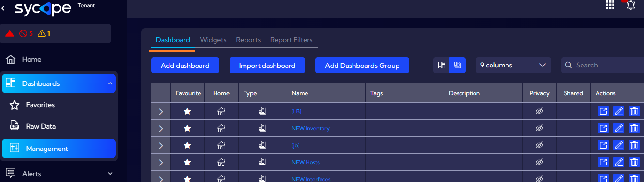Toggle favourite star for [LB]
Image resolution: width=644 pixels, height=182 pixels.
(187, 111)
